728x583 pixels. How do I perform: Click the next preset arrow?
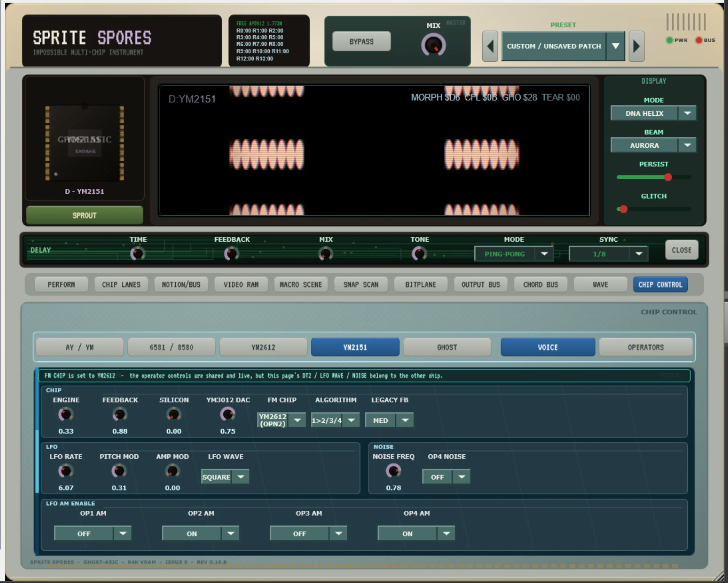(636, 46)
